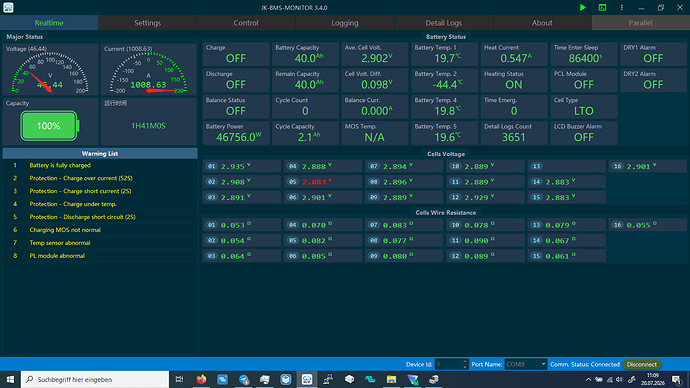
Task: Click the network tray icon
Action: [609, 380]
